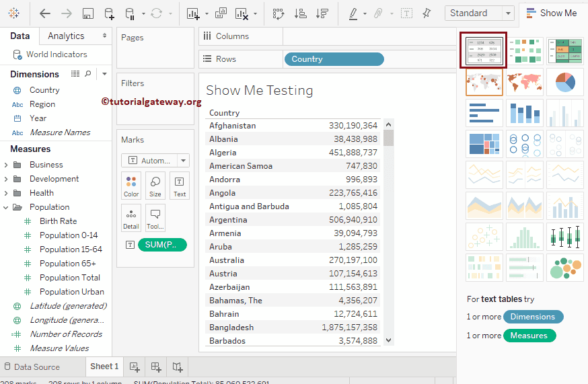Click the Highlight pen icon
The image size is (588, 384).
pos(353,13)
